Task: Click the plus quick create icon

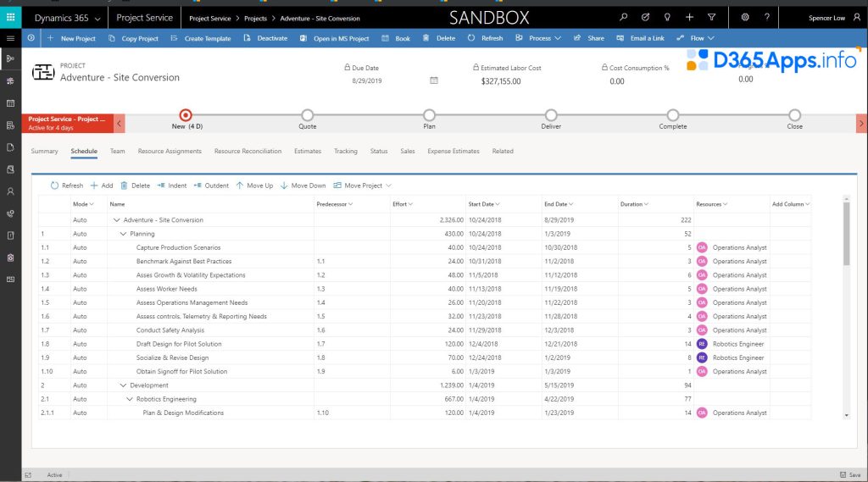Action: (x=690, y=17)
